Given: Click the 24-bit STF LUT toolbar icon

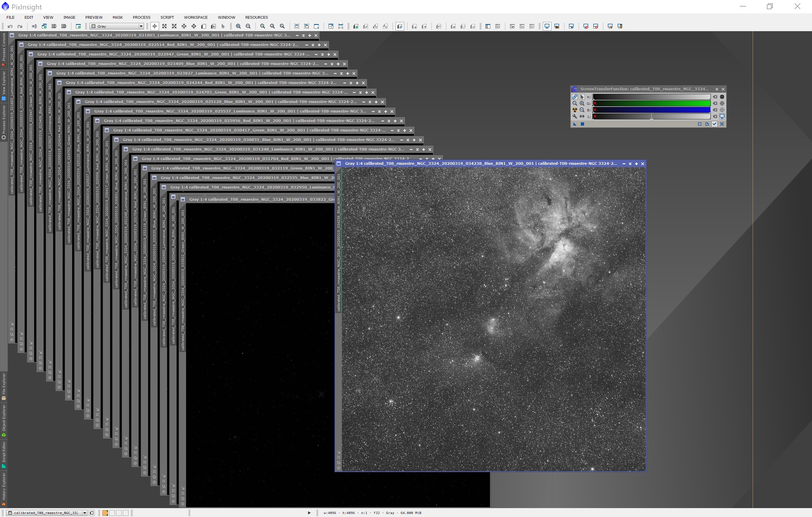Looking at the screenshot, I should [x=557, y=26].
